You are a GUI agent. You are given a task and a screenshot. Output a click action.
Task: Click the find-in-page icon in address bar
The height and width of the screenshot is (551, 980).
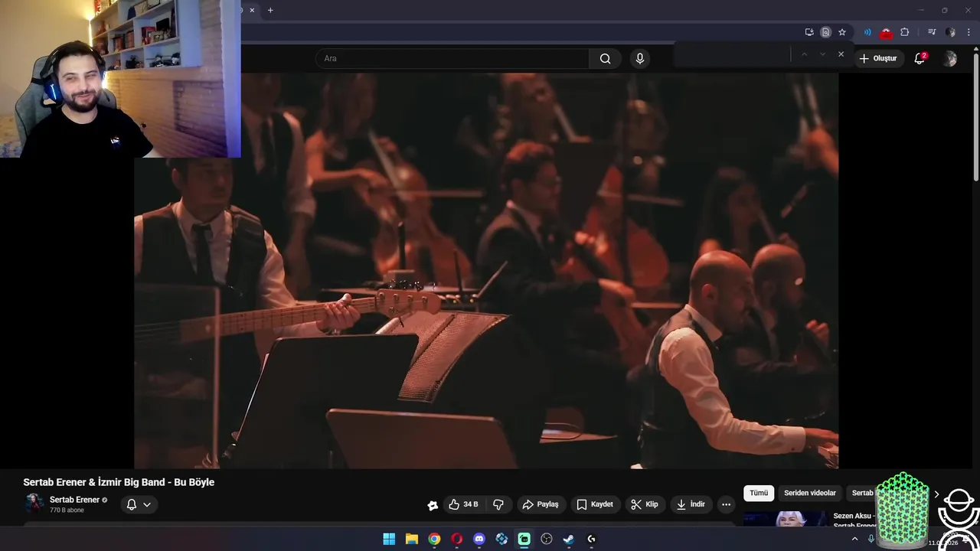[x=825, y=32]
